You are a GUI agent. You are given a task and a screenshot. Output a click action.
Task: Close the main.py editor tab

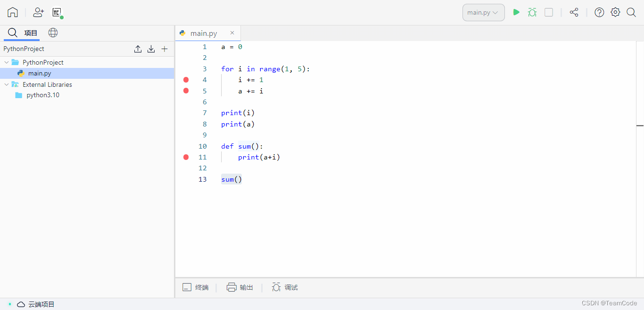(x=232, y=33)
